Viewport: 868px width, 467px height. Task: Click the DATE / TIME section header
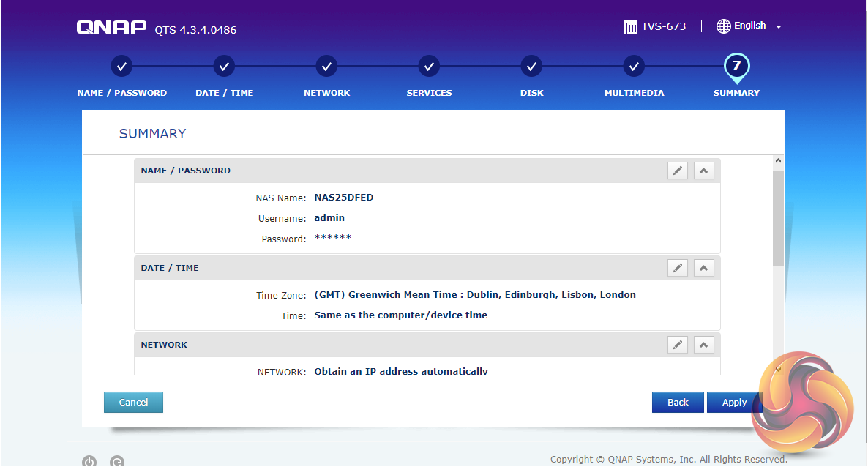point(427,268)
